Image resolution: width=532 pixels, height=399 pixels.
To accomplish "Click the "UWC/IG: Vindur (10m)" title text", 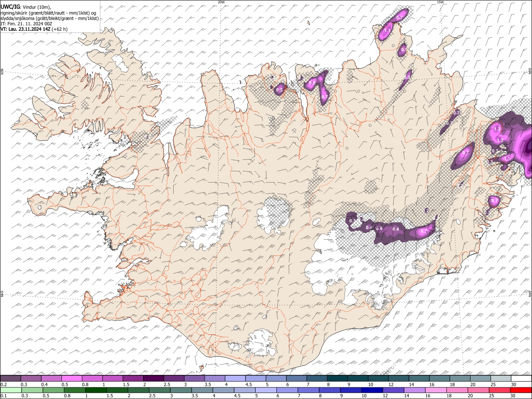I will point(26,7).
